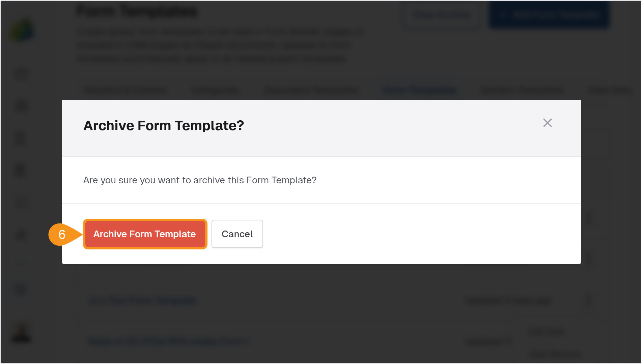Click the first navigation icon below the sidebar logo
The image size is (641, 364).
(x=20, y=74)
